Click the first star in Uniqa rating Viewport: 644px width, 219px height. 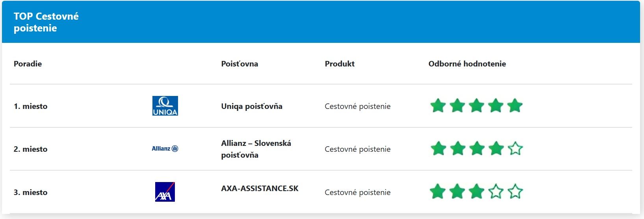coord(438,106)
